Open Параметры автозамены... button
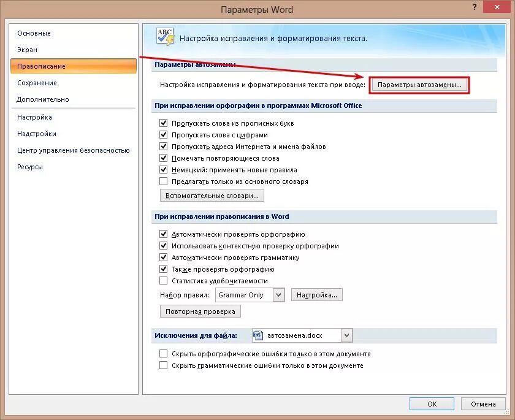 (x=419, y=85)
